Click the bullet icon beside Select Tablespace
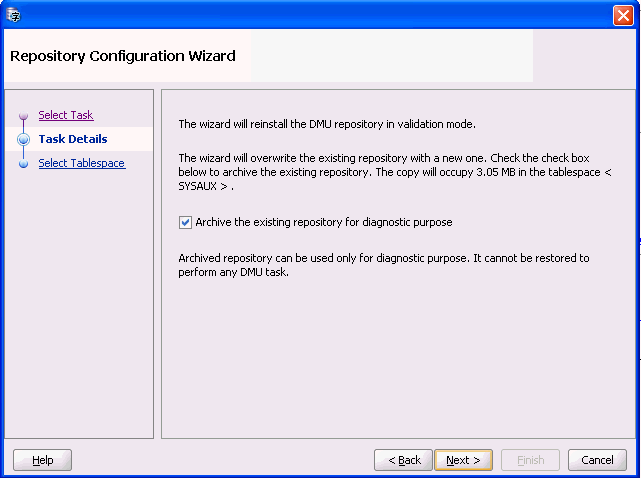The width and height of the screenshot is (641, 478). click(24, 164)
